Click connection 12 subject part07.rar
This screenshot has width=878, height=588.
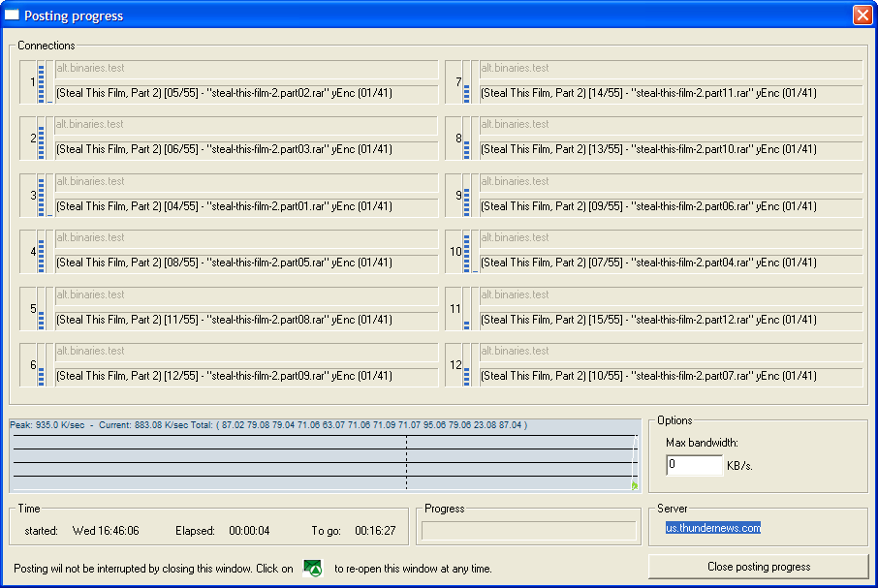tap(671, 377)
